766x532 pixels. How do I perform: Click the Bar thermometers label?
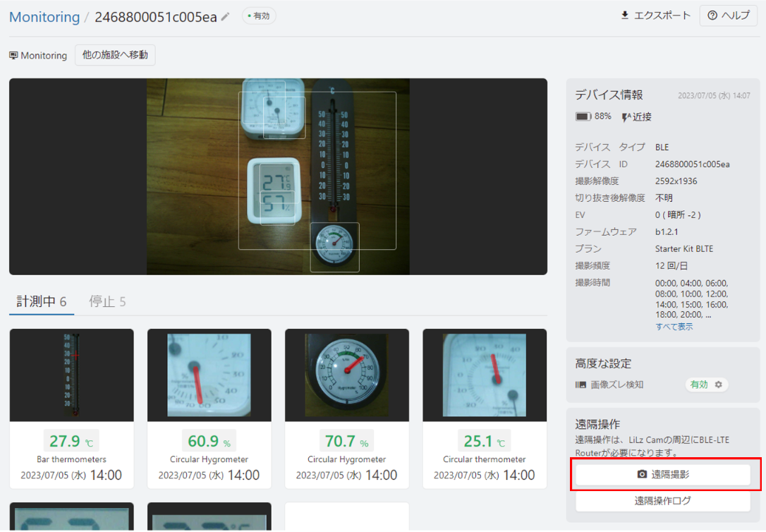pos(71,459)
